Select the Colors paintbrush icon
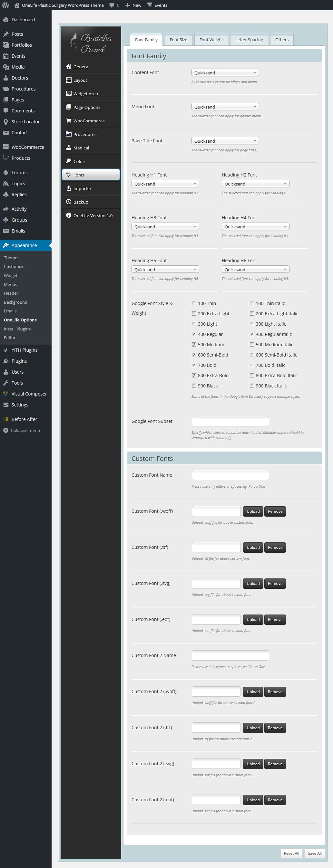 (68, 161)
